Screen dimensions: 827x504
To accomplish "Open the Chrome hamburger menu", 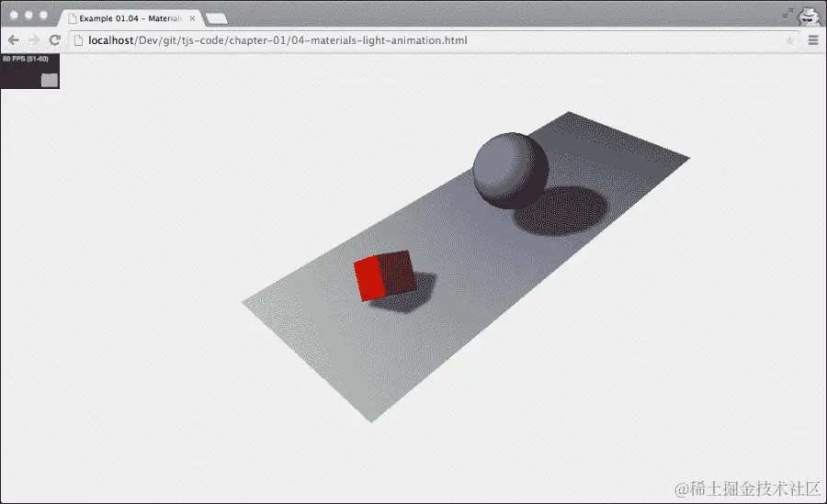I will (x=813, y=40).
